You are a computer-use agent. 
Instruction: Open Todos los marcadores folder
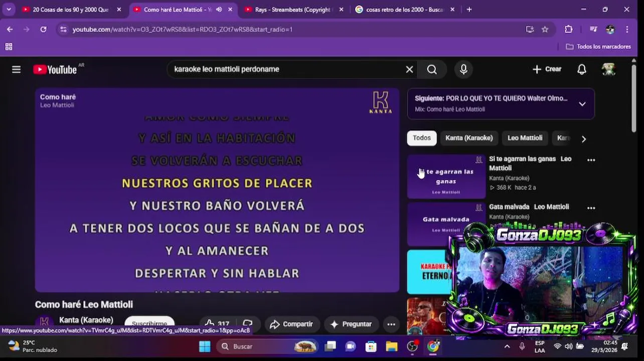598,47
